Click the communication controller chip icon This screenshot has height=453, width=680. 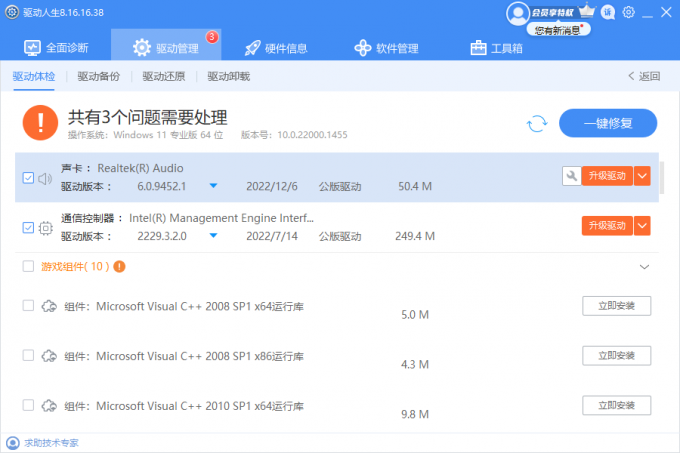coord(45,228)
